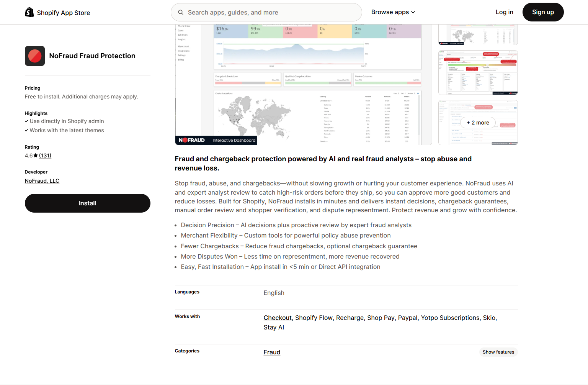Open the '+ 2 more' screenshots

point(478,123)
